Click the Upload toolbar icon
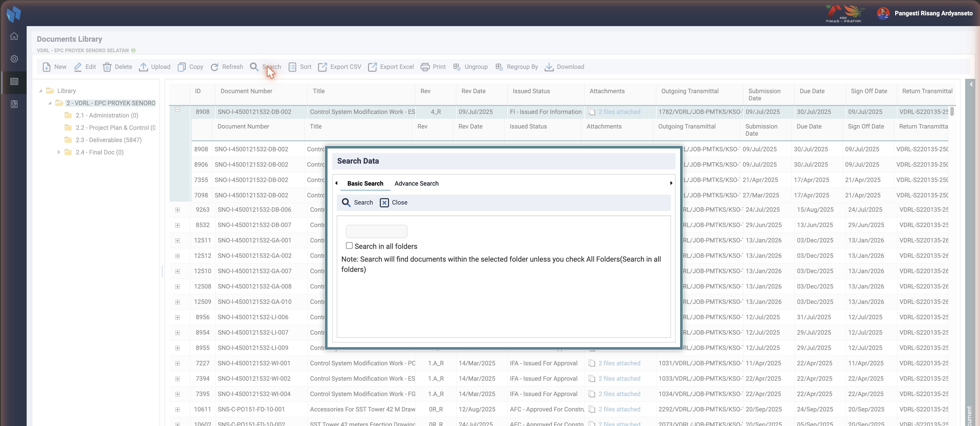 coord(144,67)
